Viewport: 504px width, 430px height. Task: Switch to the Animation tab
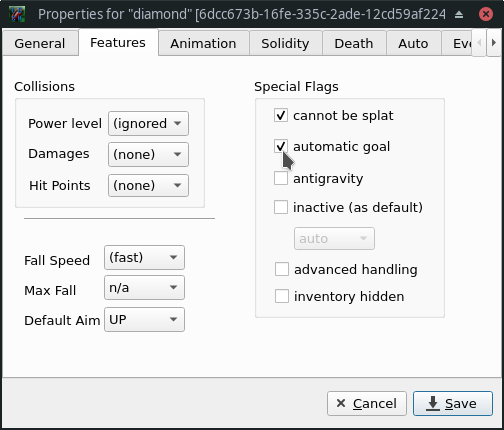[203, 43]
